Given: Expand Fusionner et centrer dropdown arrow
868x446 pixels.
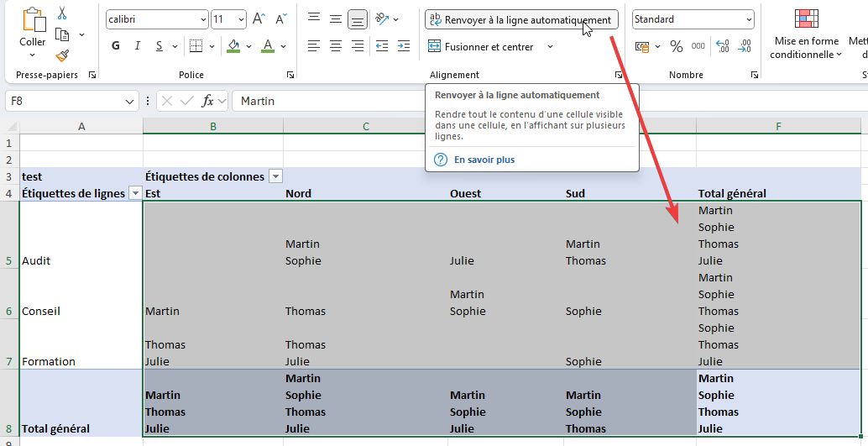Looking at the screenshot, I should click(x=550, y=46).
